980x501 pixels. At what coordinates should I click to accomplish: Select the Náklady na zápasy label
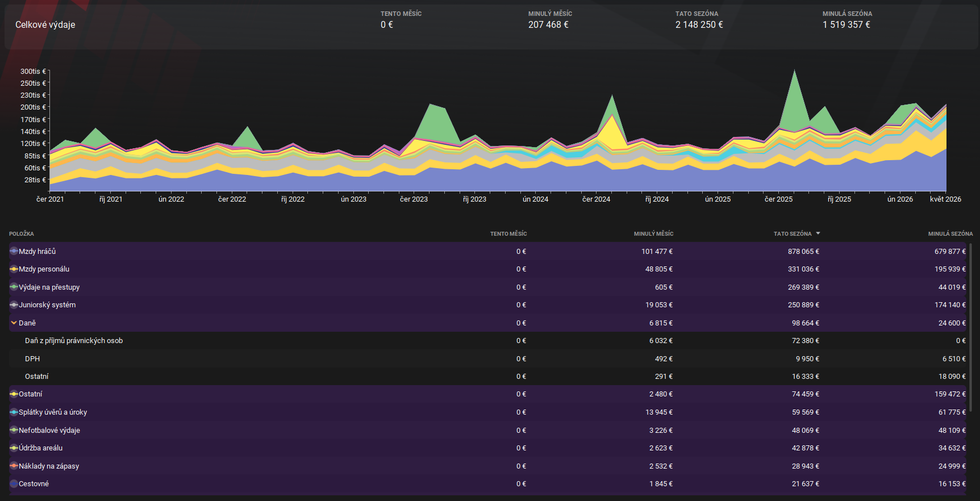tap(49, 466)
